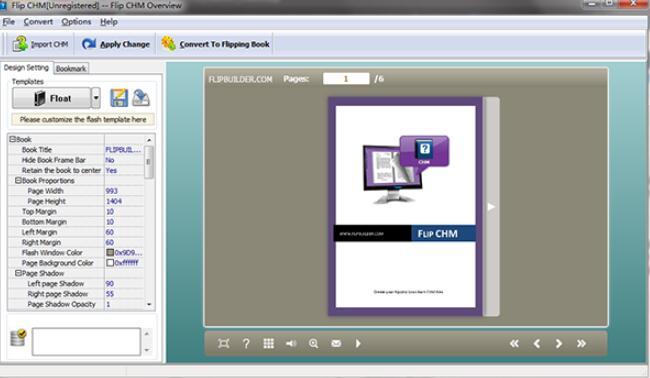The height and width of the screenshot is (378, 650).
Task: Click the email share envelope icon
Action: pyautogui.click(x=336, y=343)
